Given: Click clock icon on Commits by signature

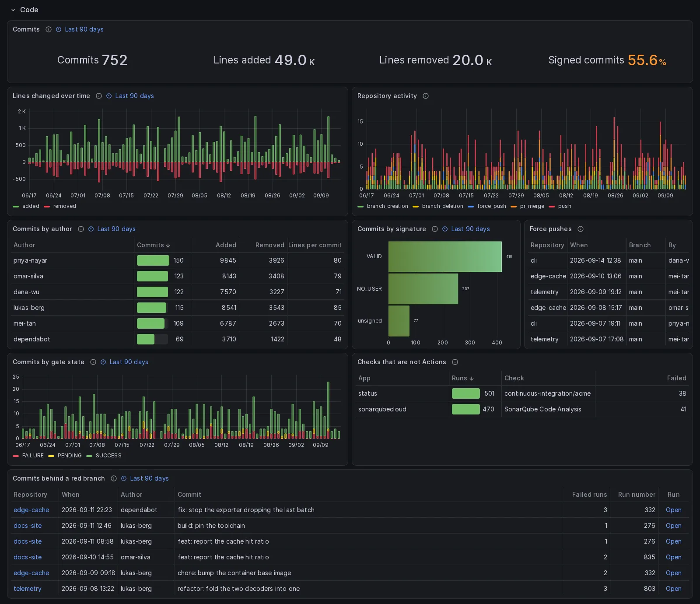Looking at the screenshot, I should coord(445,229).
